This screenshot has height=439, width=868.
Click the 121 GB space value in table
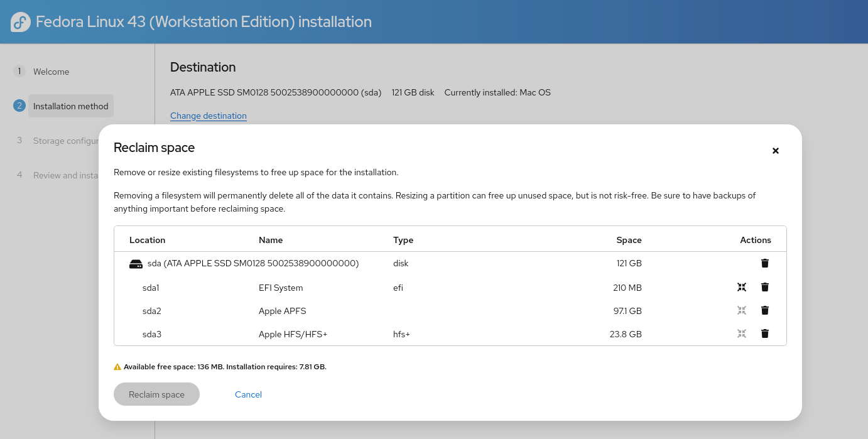(629, 263)
